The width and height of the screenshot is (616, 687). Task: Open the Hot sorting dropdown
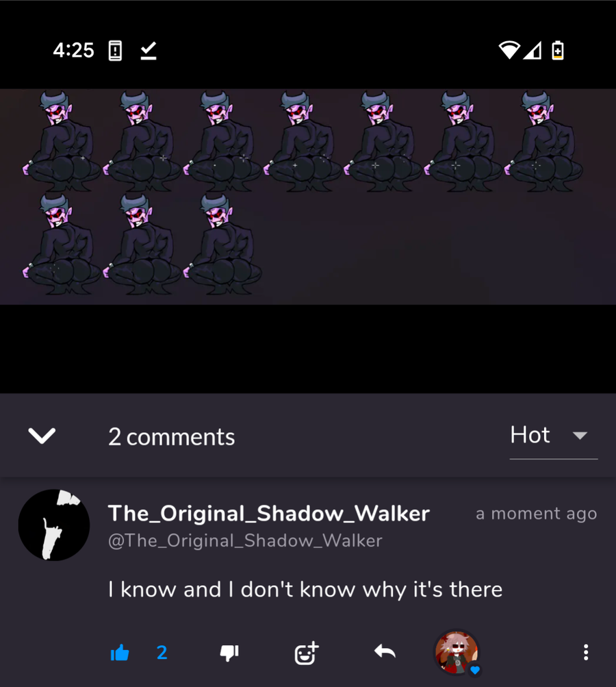(x=554, y=436)
